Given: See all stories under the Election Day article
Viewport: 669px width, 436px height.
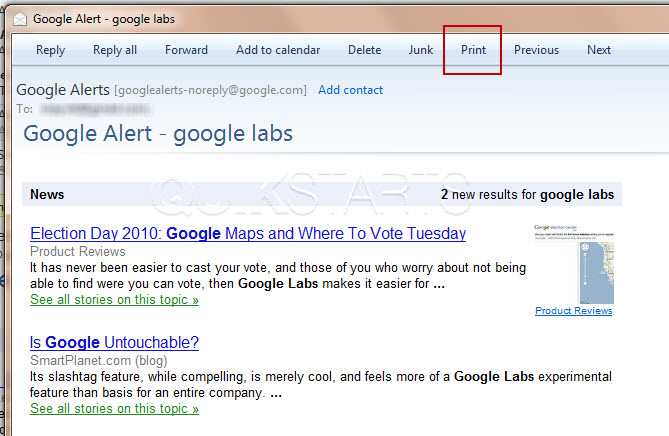Looking at the screenshot, I should tap(114, 299).
